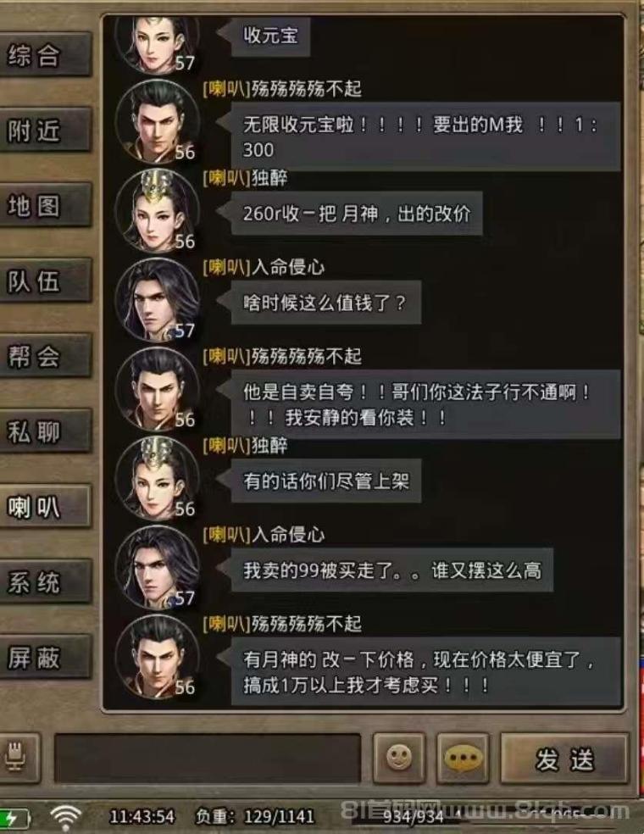Tap the Wi-Fi signal status icon
The image size is (644, 834).
point(65,816)
